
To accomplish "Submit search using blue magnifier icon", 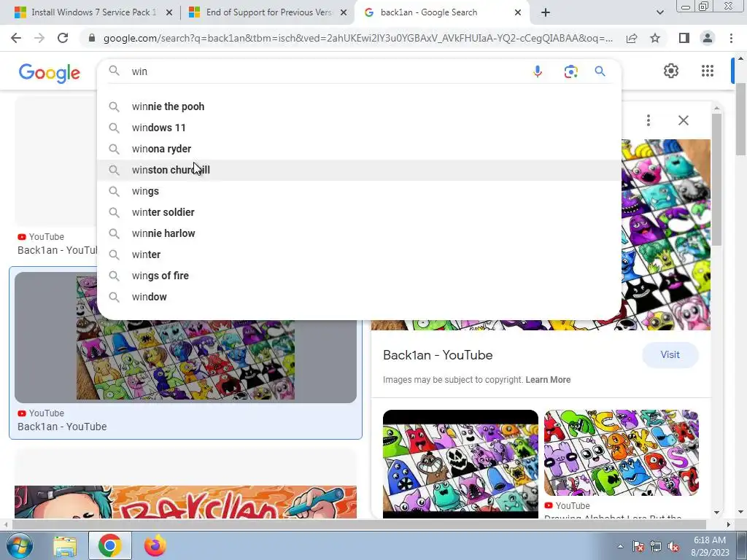I will (600, 71).
